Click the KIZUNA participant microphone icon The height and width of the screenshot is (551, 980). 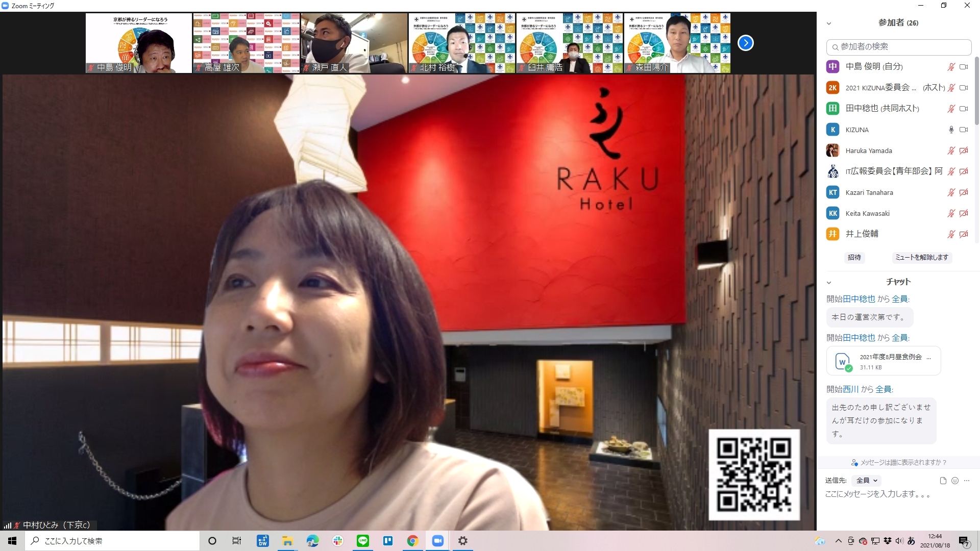click(x=951, y=130)
